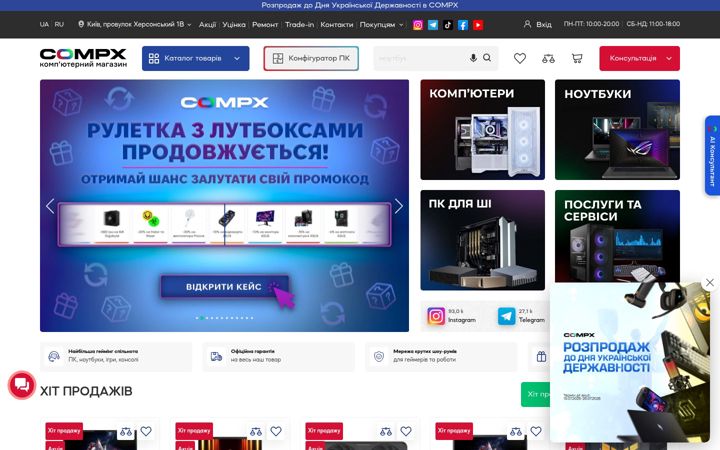Open the Instagram icon in top bar

click(x=417, y=25)
